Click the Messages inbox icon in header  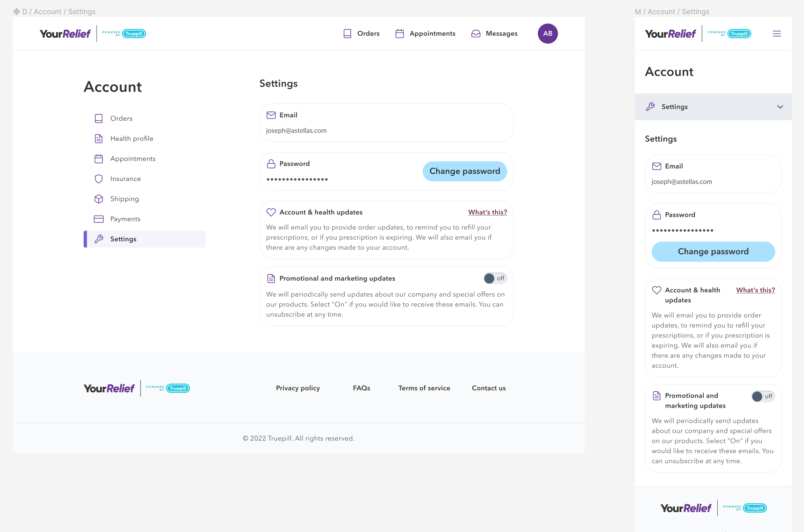476,33
